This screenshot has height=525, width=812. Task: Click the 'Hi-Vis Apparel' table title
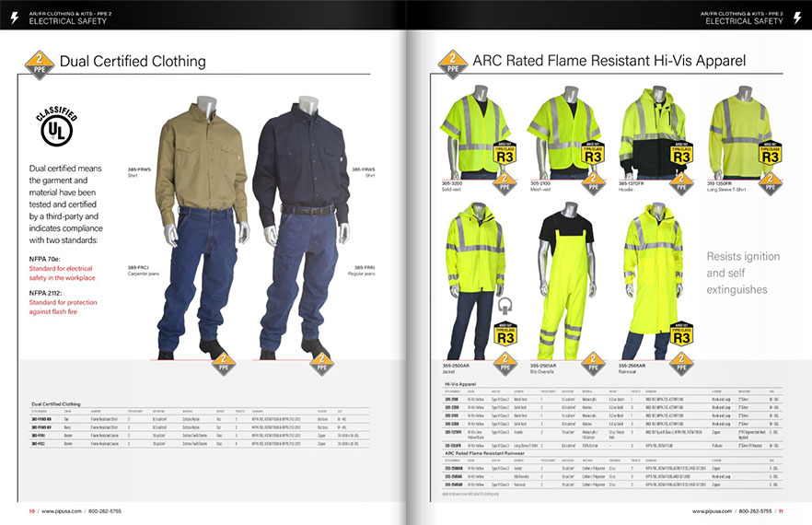tap(460, 384)
